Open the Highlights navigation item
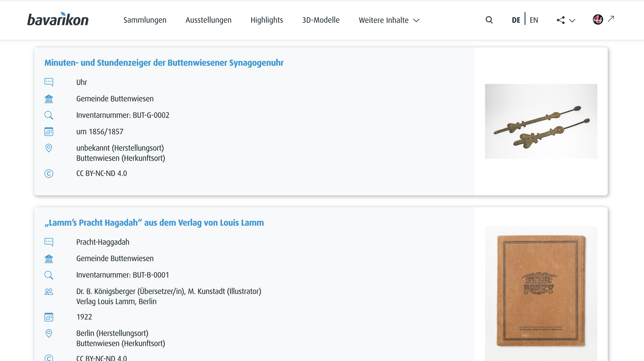Viewport: 644px width, 361px height. pos(266,20)
